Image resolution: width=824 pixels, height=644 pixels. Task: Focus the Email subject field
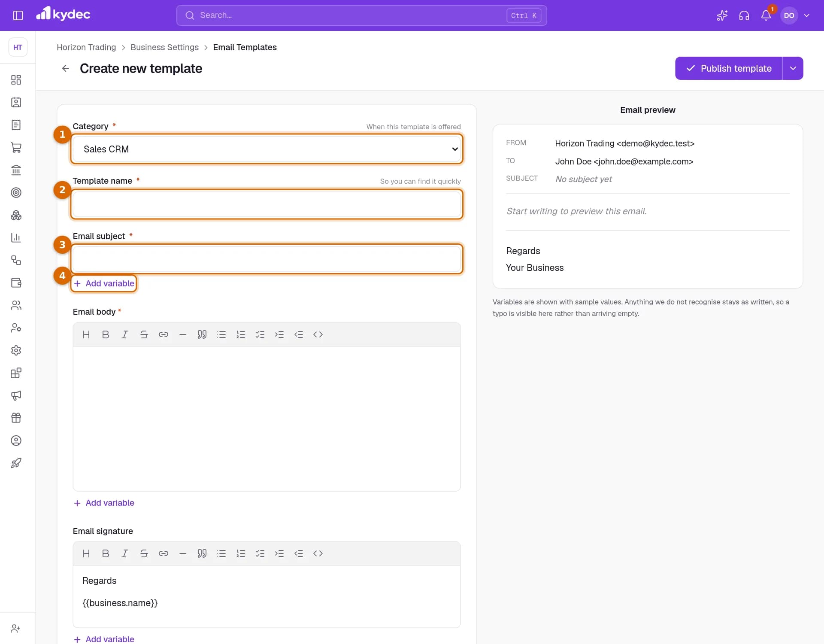[267, 259]
